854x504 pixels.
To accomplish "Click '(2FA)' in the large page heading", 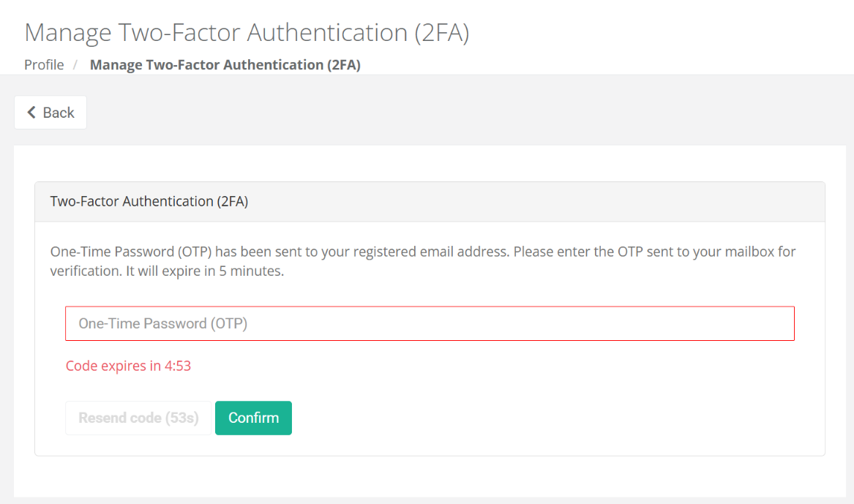I will (x=441, y=32).
